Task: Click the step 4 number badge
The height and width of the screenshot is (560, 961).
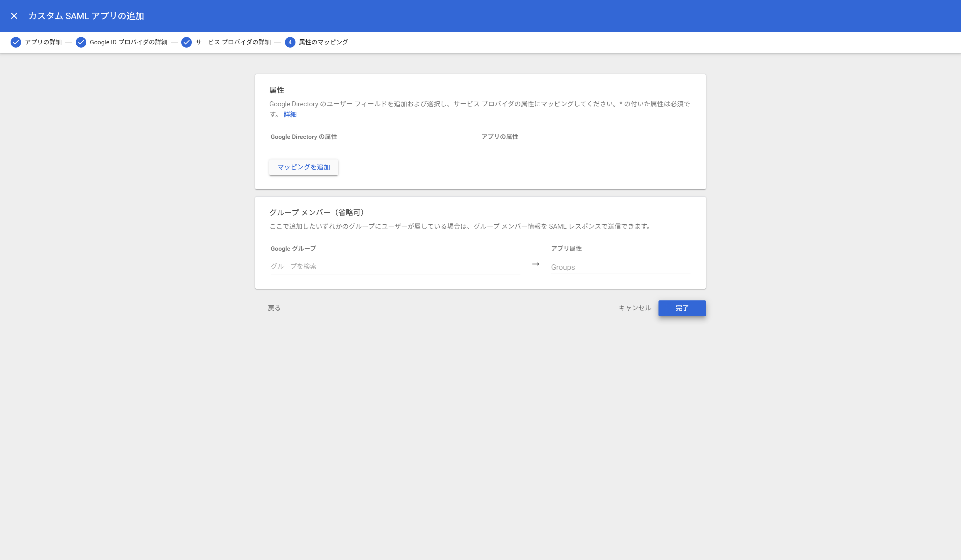Action: (290, 42)
